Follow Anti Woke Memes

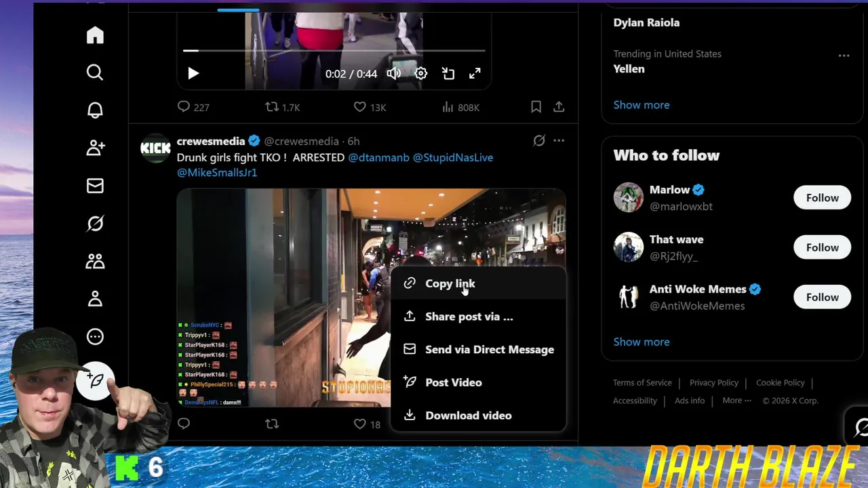(823, 297)
